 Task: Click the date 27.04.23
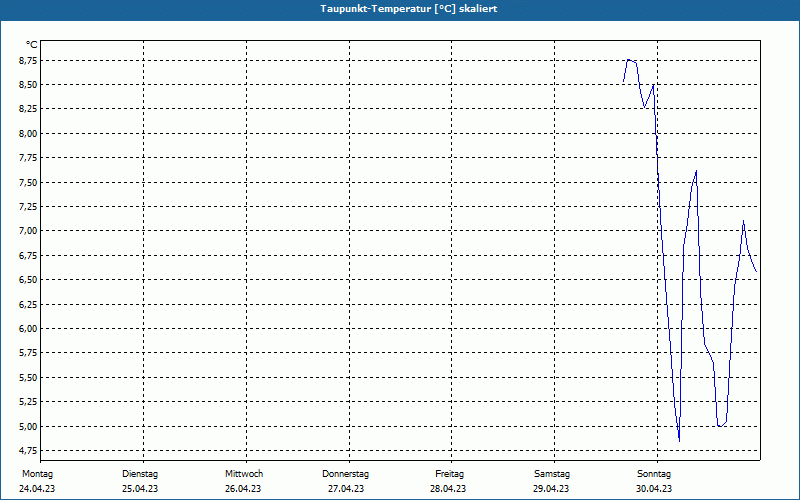[x=346, y=489]
